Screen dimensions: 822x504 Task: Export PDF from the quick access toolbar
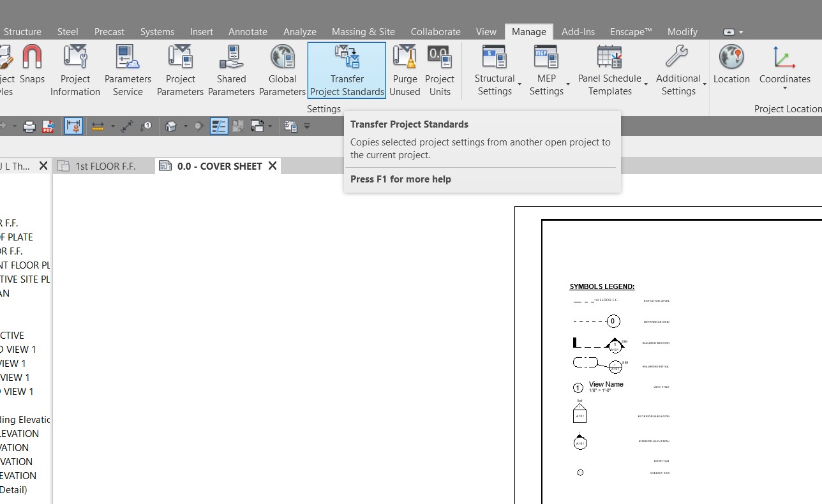click(x=47, y=126)
